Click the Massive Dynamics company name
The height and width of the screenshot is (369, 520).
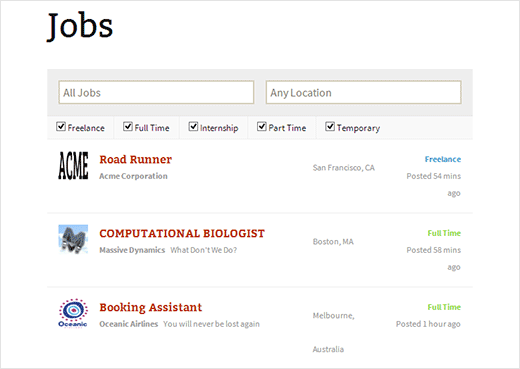click(x=132, y=250)
